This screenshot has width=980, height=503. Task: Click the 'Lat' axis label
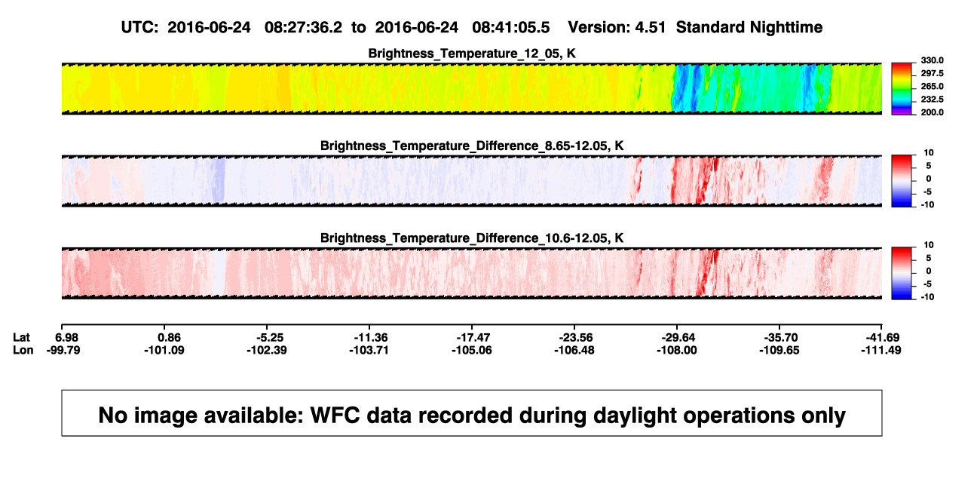[23, 337]
